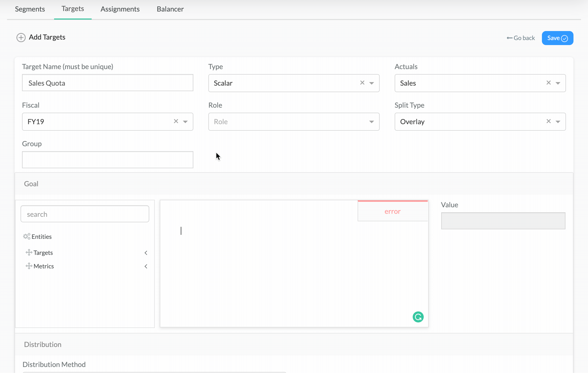Clear the Sales actuals selection

coord(548,83)
